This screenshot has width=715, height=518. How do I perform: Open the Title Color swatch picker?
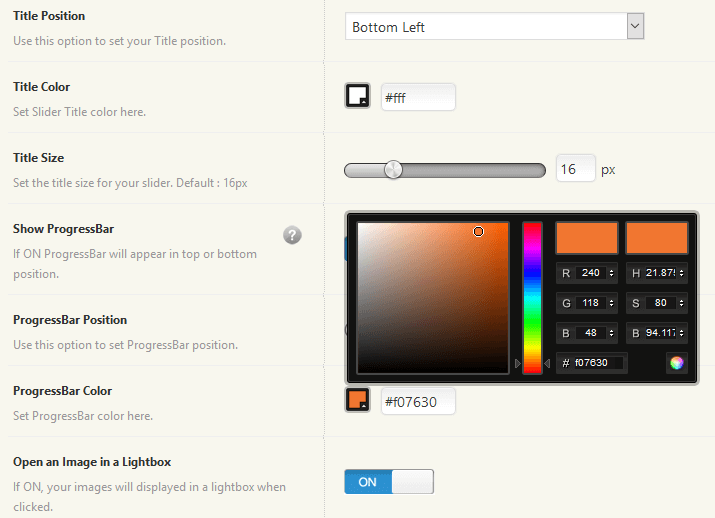[x=357, y=96]
